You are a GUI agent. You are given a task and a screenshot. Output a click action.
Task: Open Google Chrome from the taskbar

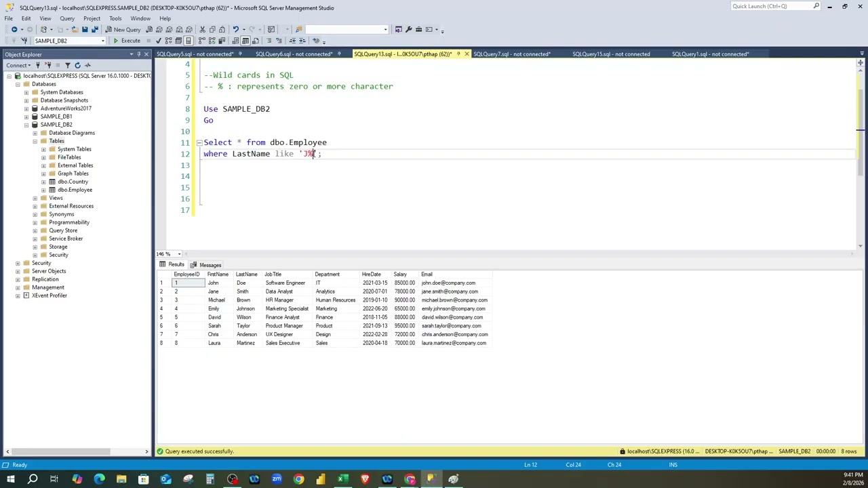298,479
